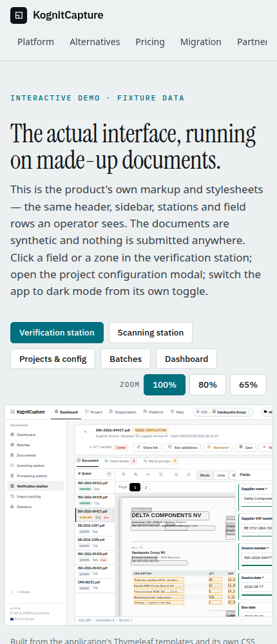Open Batches in the demo sidebar
The height and width of the screenshot is (644, 277).
(35, 445)
